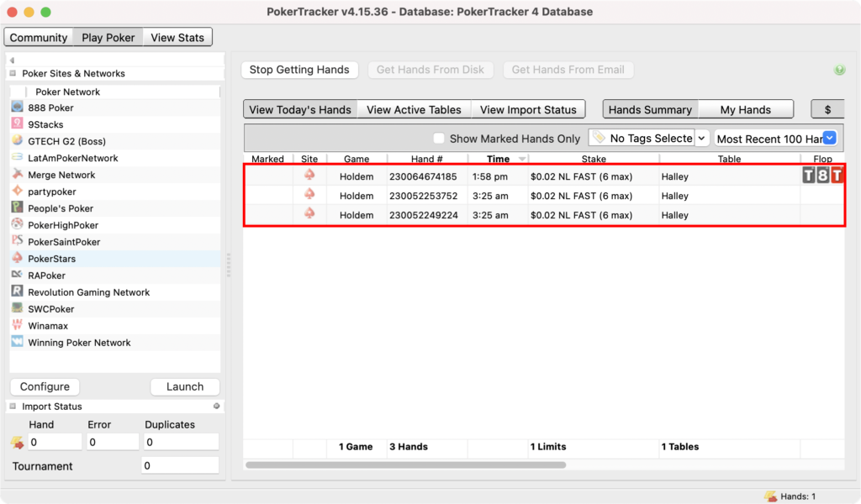Select the 888 Poker site icon
The height and width of the screenshot is (504, 861).
point(17,107)
